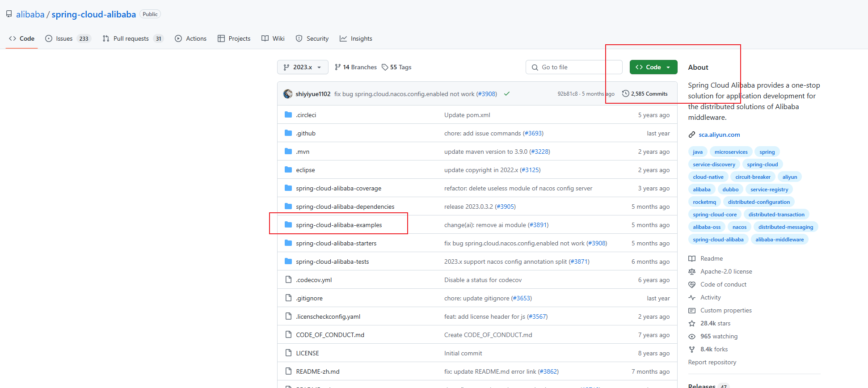Screen dimensions: 868x388
Task: Open spring-cloud-alibaba-tests folder
Action: coord(333,261)
